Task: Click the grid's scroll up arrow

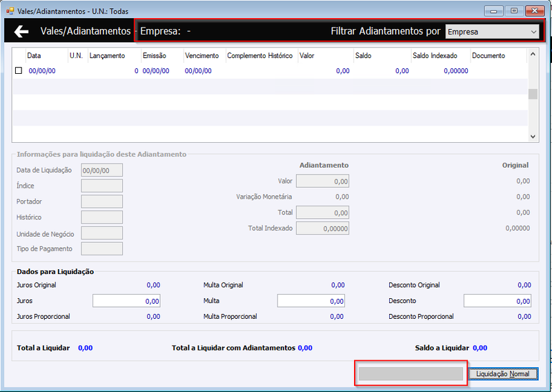Action: click(533, 54)
